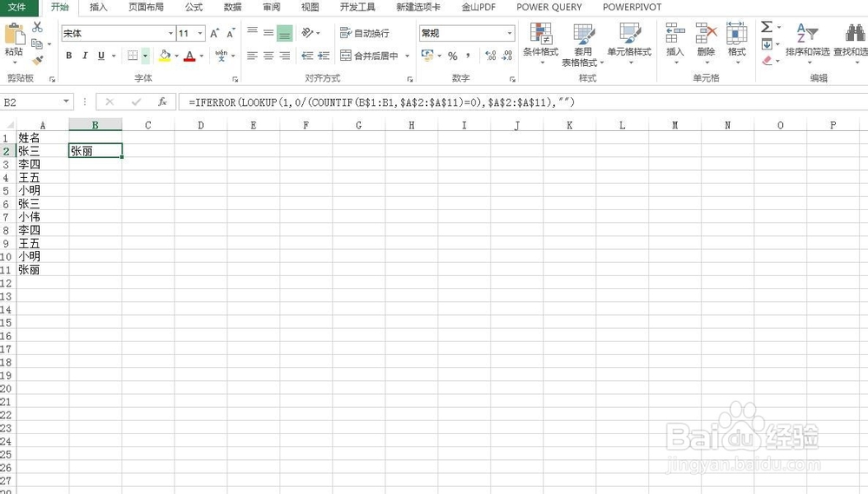
Task: Toggle Underline formatting
Action: click(101, 56)
